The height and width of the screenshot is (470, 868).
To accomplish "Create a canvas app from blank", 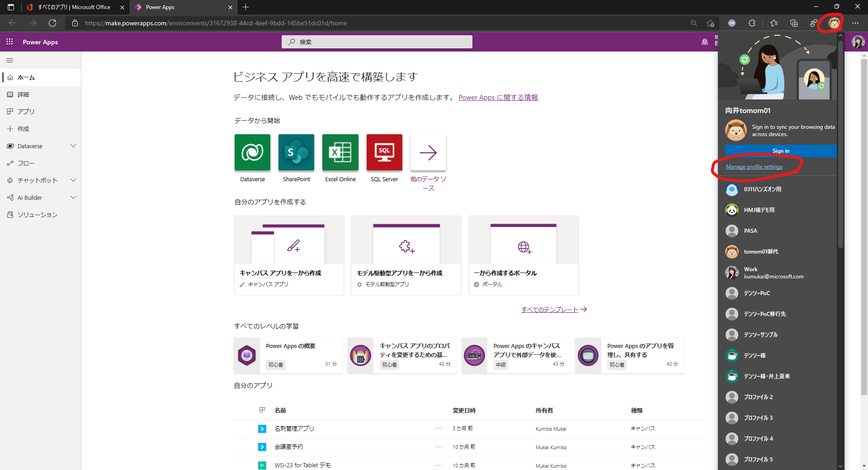I will 289,255.
